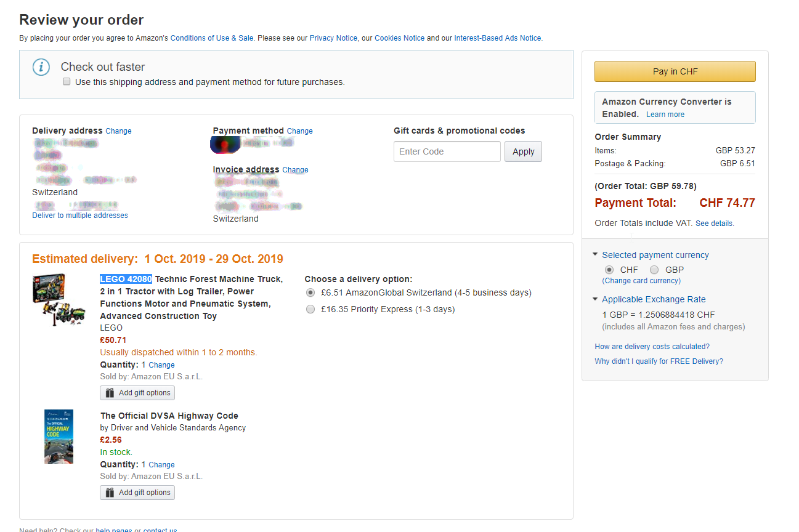Viewport: 799px width, 532px height.
Task: Collapse the Applicable Exchange Rate section
Action: pos(595,299)
